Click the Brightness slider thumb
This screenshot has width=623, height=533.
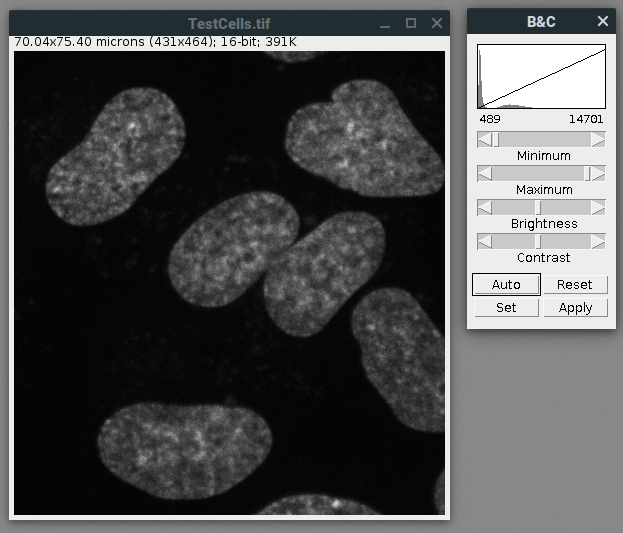point(538,208)
